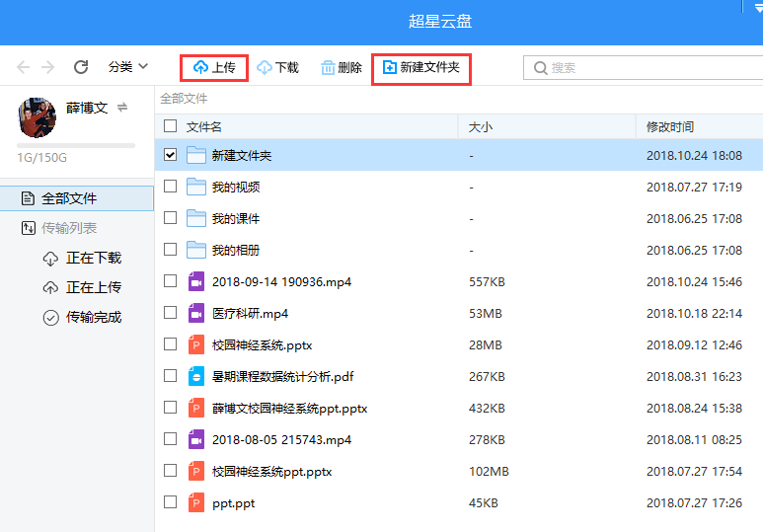Click the 下载 download button

pyautogui.click(x=277, y=68)
